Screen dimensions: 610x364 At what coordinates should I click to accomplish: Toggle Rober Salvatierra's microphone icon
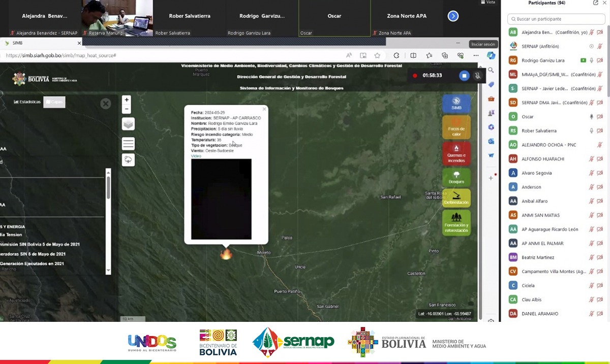[591, 131]
